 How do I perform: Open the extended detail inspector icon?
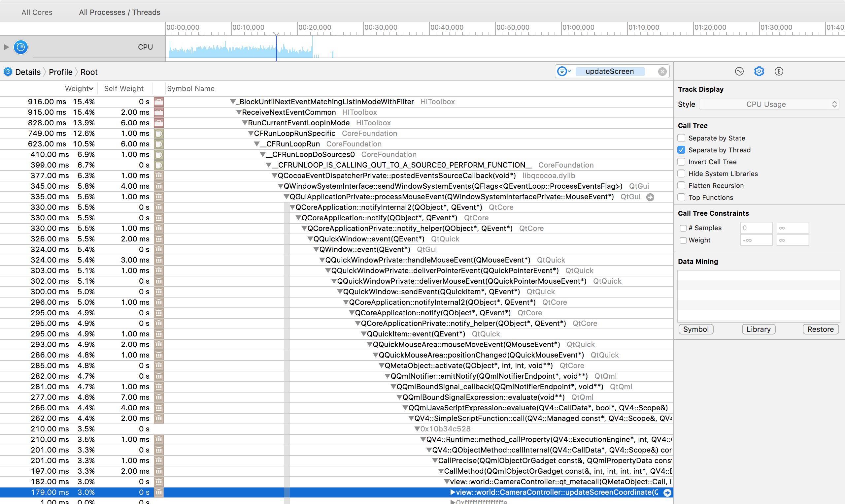779,71
